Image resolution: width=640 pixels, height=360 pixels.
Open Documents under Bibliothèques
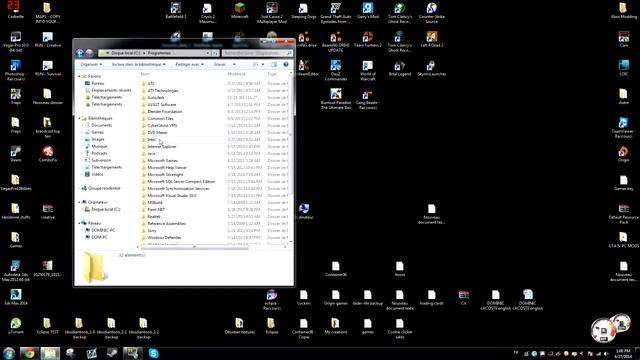(102, 125)
